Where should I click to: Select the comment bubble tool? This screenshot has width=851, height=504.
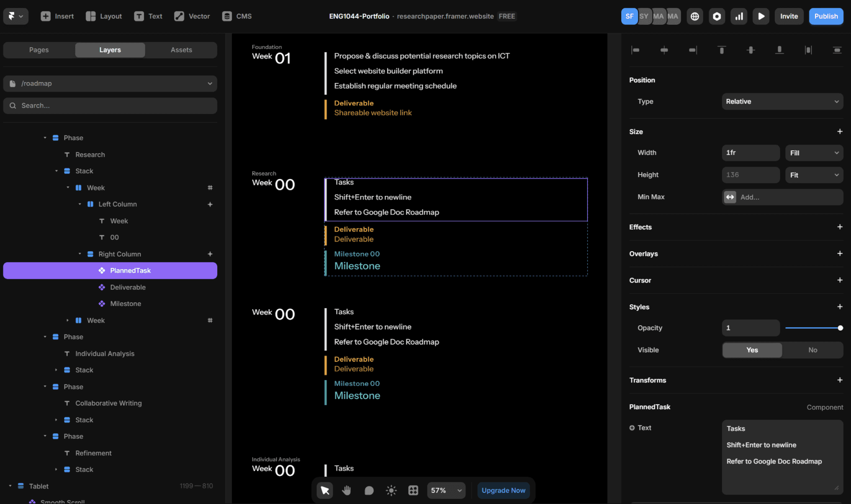pos(369,490)
